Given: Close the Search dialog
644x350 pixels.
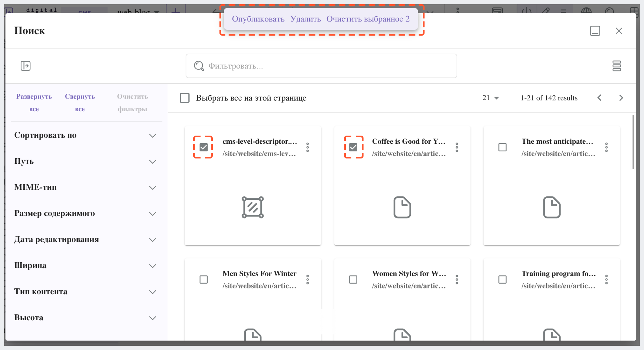Looking at the screenshot, I should coord(619,31).
